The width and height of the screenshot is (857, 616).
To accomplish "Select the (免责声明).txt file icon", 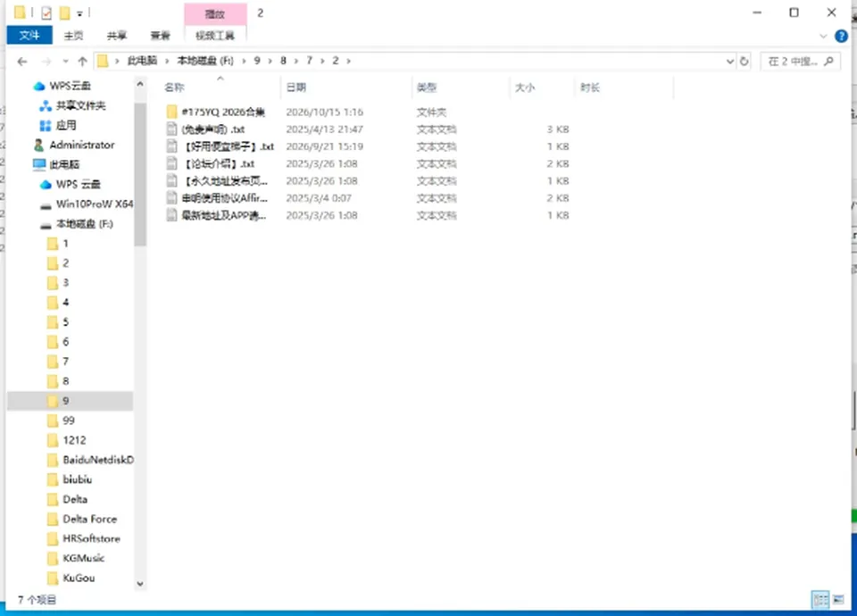I will coord(172,129).
